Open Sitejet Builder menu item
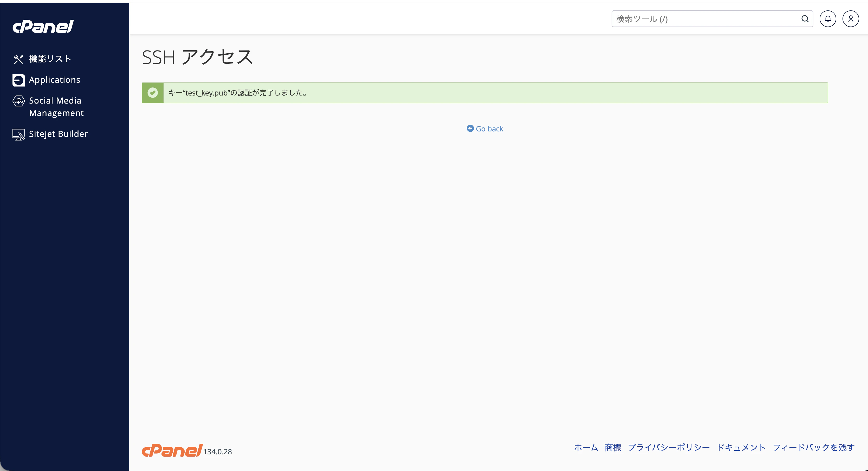The image size is (868, 471). (x=58, y=134)
